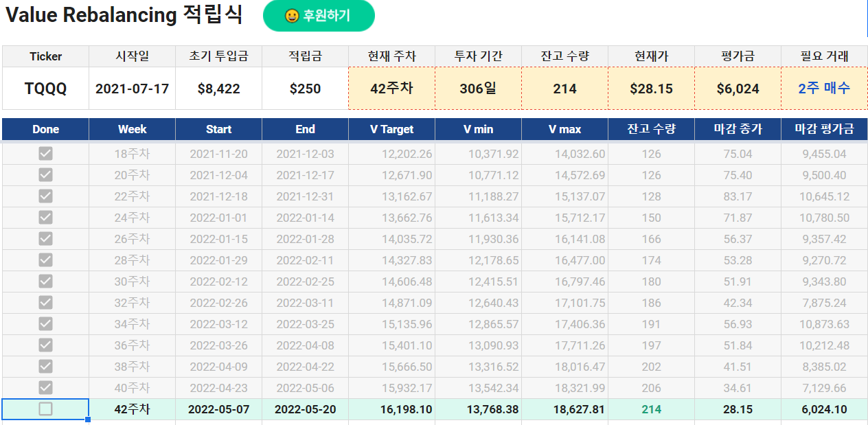Click the 초기 투입금 label cell
868x425 pixels.
click(x=218, y=56)
